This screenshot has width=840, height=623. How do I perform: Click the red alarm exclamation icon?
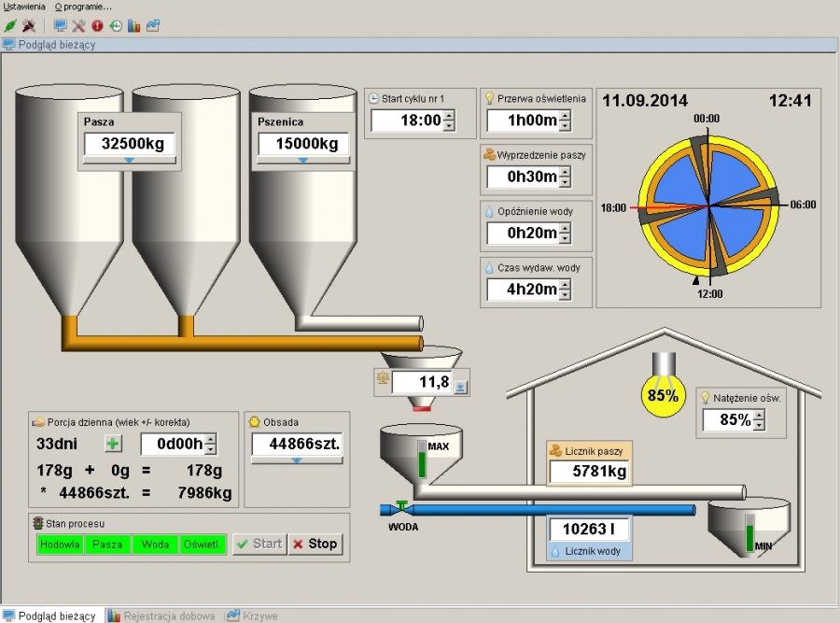point(97,25)
